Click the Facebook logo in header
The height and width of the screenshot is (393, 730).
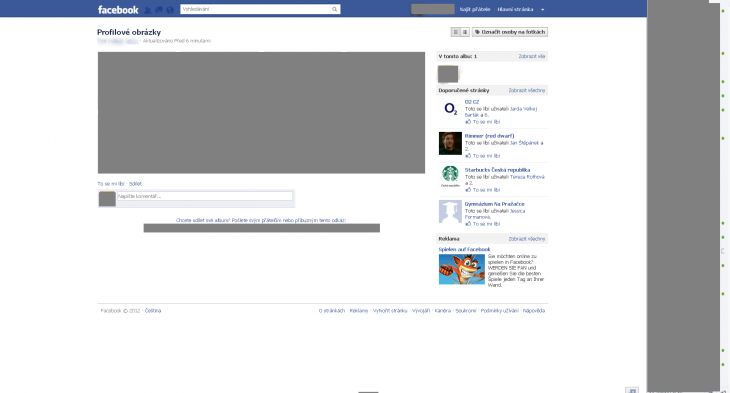pos(118,9)
